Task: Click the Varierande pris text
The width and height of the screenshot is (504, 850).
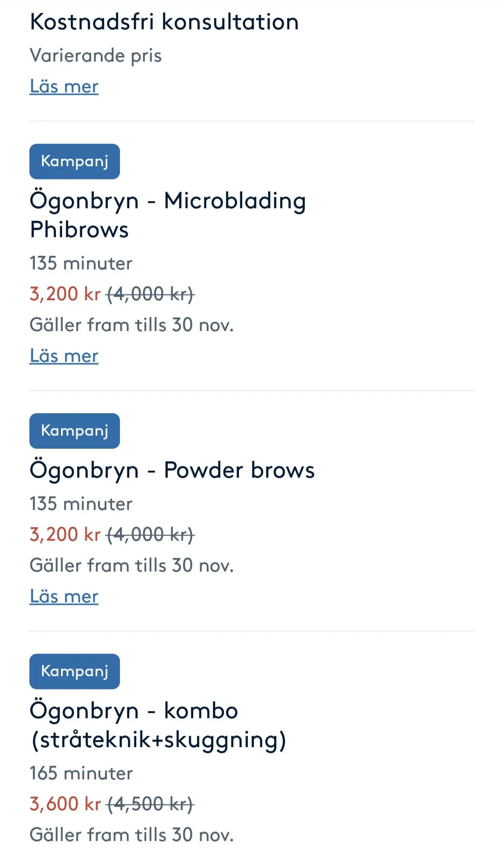Action: 96,56
